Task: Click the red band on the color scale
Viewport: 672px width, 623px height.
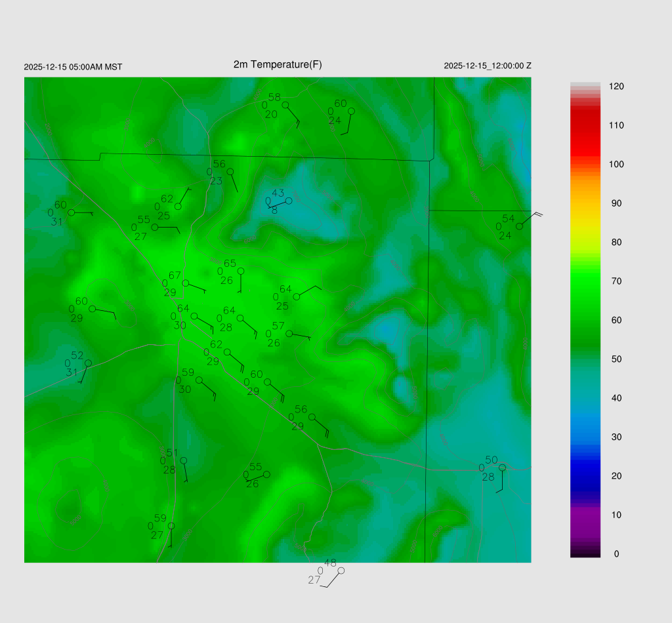Action: coord(585,131)
